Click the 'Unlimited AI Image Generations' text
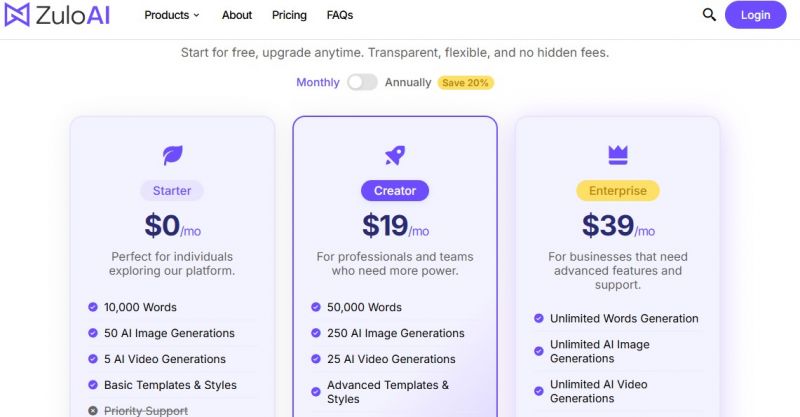Screen dimensions: 800x417 (599, 351)
